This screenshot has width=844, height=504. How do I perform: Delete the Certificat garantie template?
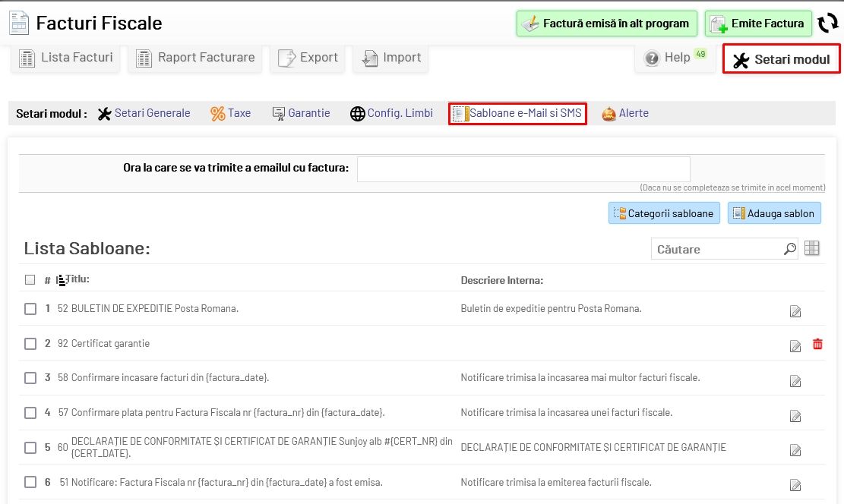click(x=817, y=344)
